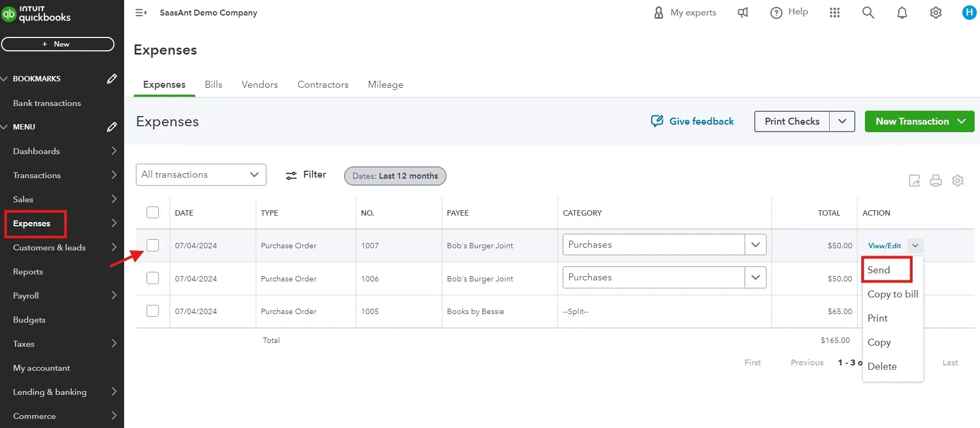980x428 pixels.
Task: Open the search magnifier icon
Action: click(868, 12)
